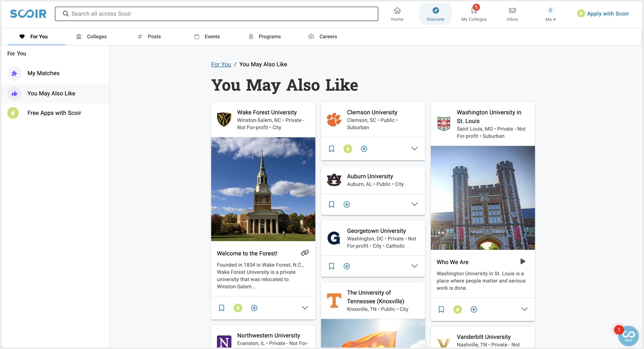Switch to the Posts tab
Screen dimensions: 644x349
tap(149, 36)
